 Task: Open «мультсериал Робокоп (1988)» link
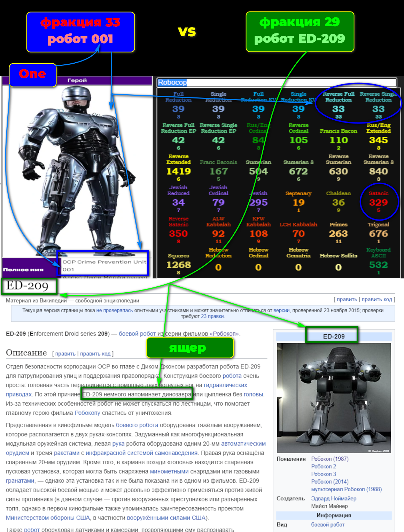347,489
